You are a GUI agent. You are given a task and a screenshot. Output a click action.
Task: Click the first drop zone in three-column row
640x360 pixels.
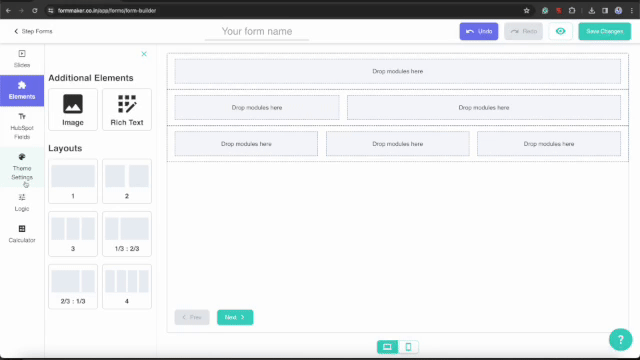246,144
